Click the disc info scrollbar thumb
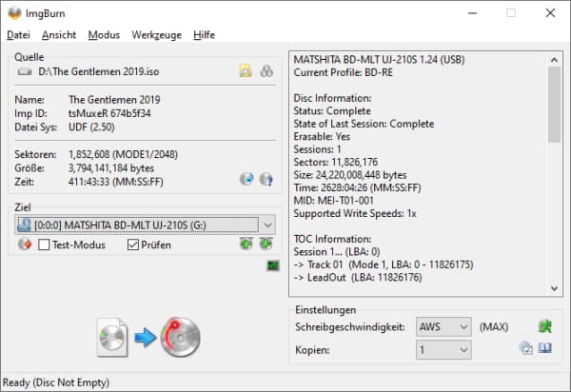The image size is (571, 392). (x=554, y=105)
